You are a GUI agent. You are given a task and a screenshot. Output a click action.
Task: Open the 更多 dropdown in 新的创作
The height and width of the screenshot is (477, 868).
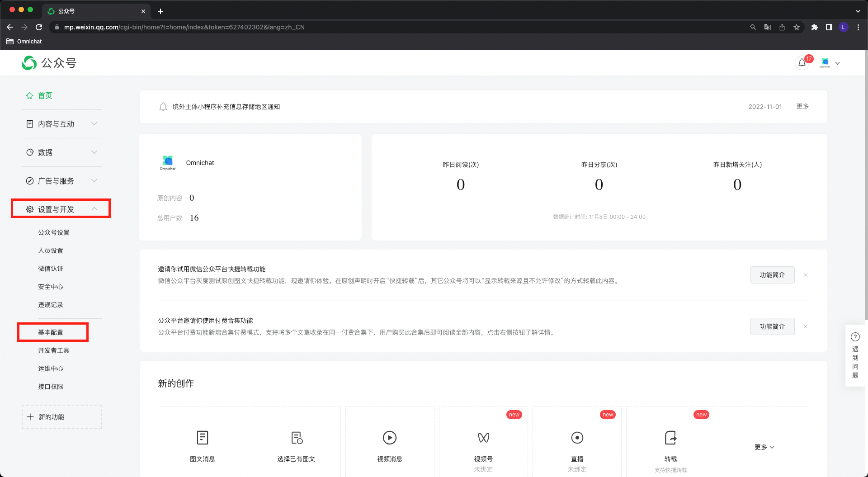pyautogui.click(x=764, y=447)
